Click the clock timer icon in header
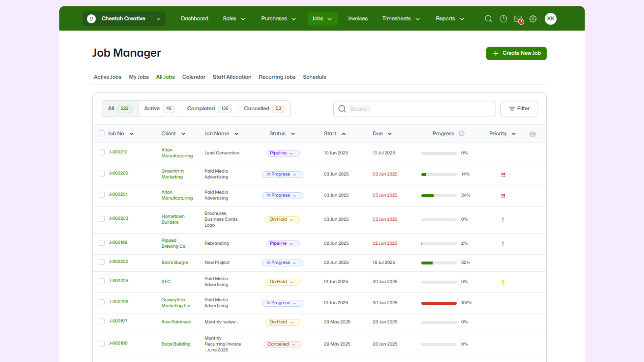 tap(503, 19)
